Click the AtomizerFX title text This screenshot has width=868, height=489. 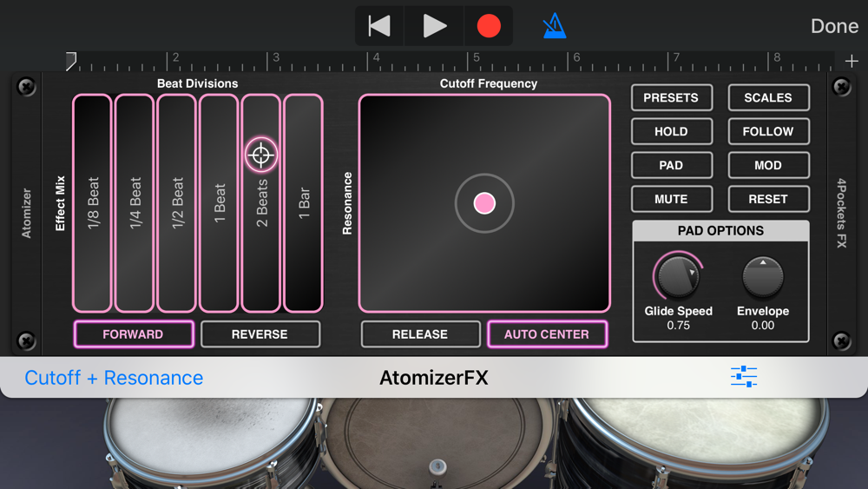pos(434,378)
